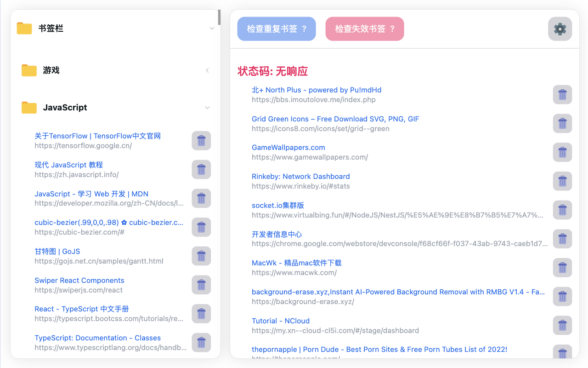Collapse the 书签栏 folder
This screenshot has height=368, width=588.
click(x=212, y=28)
